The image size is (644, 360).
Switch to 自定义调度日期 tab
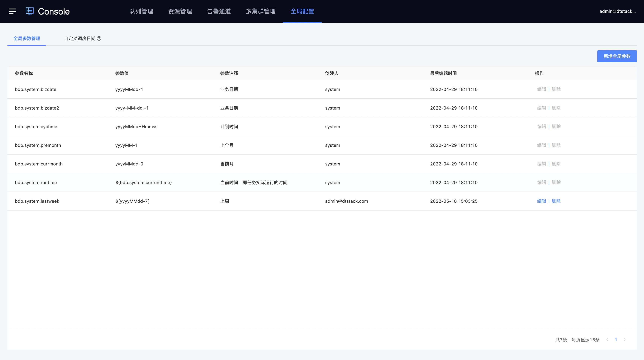point(80,38)
